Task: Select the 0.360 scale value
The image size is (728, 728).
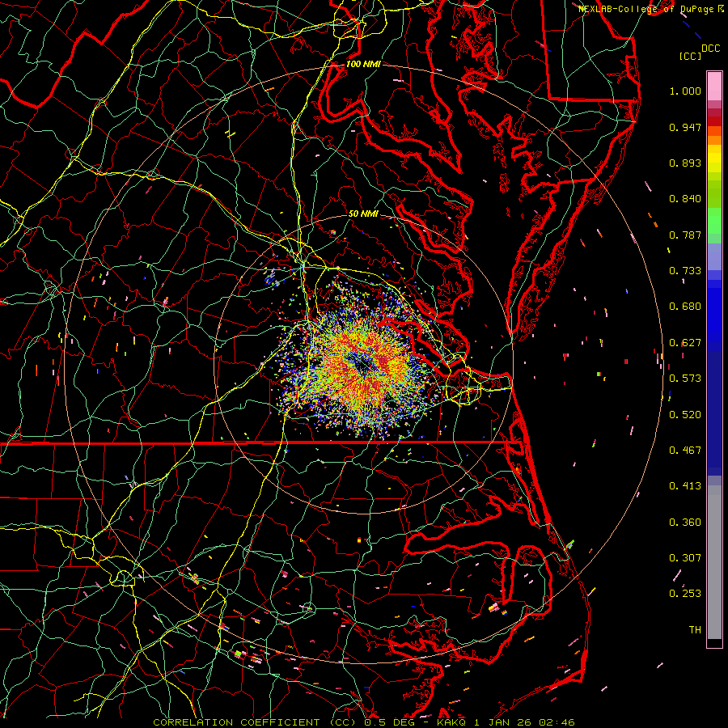Action: pyautogui.click(x=685, y=523)
